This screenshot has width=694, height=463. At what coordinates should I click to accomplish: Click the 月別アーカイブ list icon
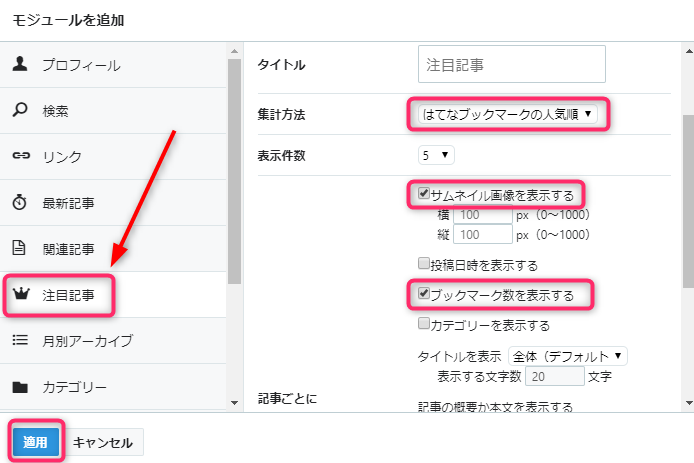[x=20, y=340]
